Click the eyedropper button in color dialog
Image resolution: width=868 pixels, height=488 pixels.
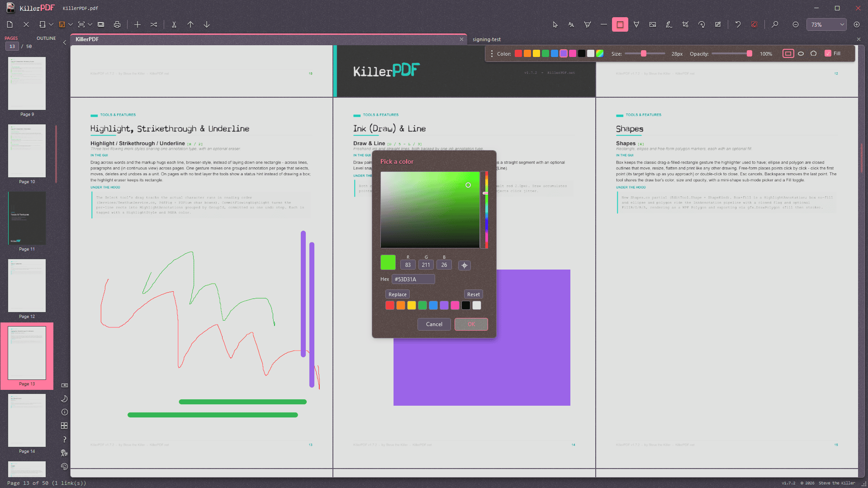[465, 265]
